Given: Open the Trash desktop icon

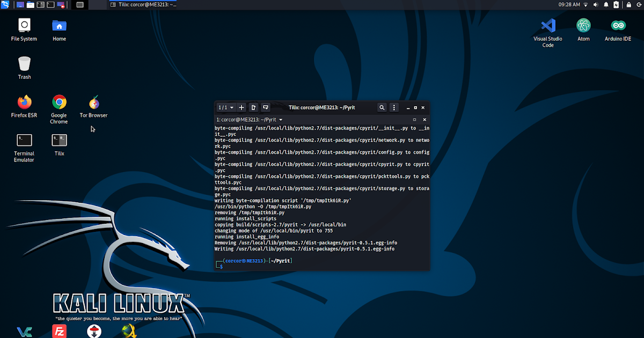Looking at the screenshot, I should (24, 64).
